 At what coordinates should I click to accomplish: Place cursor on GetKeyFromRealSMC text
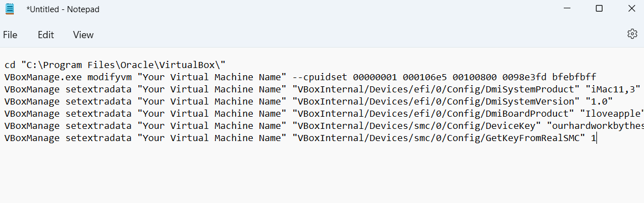point(536,138)
